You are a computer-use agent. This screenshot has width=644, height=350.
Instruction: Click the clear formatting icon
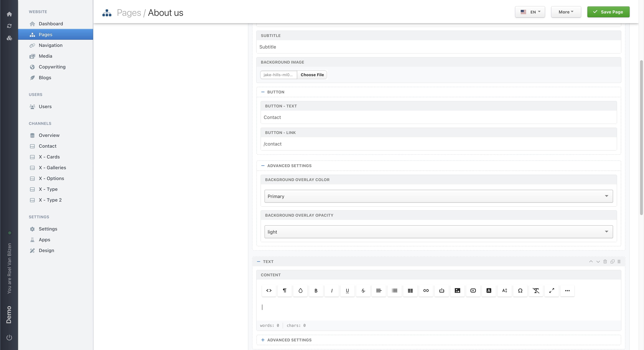click(536, 291)
